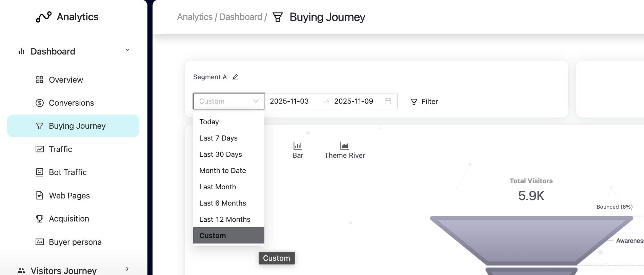
Task: Click the Analytics logo icon
Action: point(44,17)
